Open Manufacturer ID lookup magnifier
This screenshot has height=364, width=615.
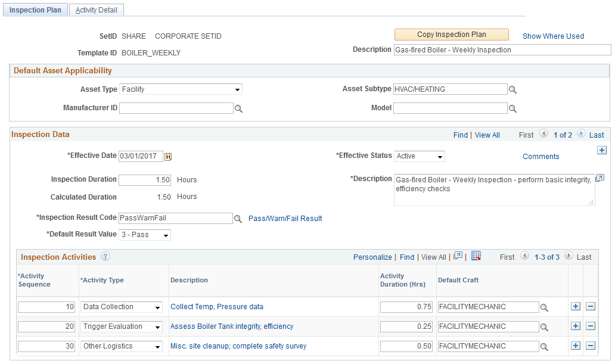point(238,108)
